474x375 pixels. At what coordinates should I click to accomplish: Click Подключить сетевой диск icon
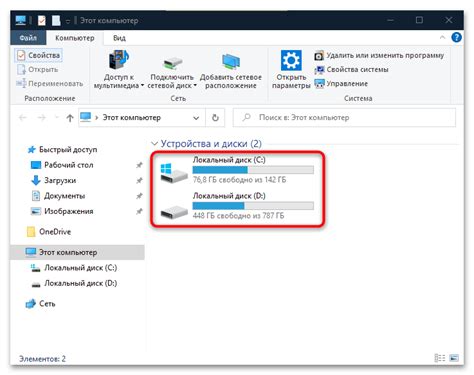[172, 63]
